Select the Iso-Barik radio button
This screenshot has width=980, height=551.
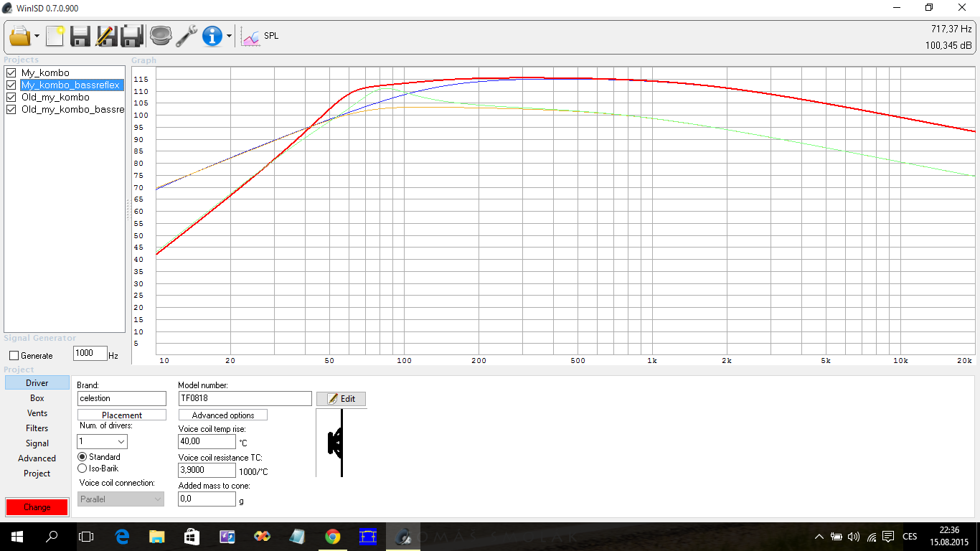[x=82, y=468]
